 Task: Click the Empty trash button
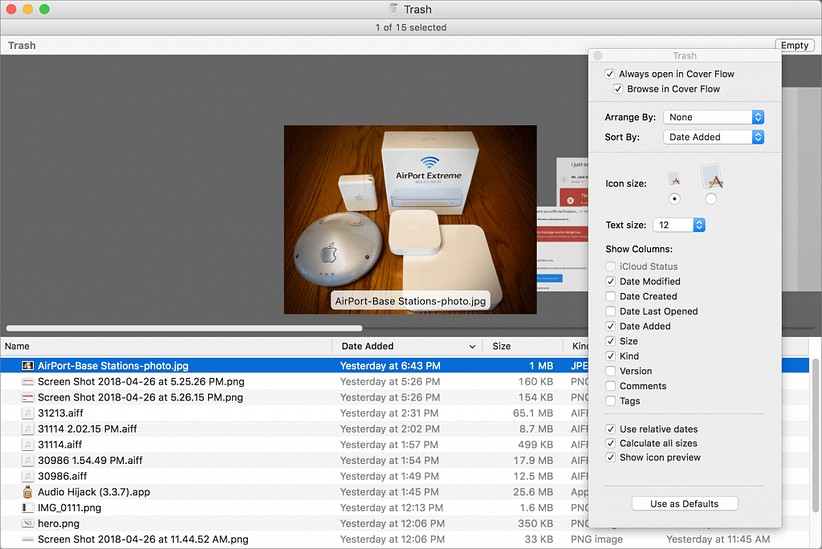(794, 45)
